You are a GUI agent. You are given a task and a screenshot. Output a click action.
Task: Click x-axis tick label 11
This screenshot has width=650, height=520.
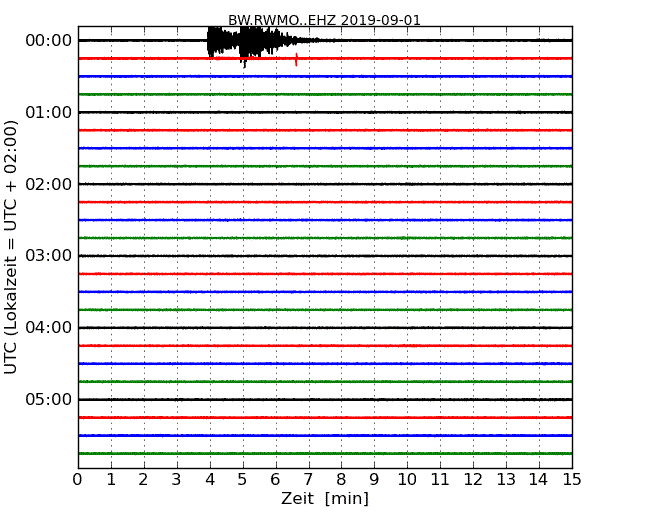click(440, 480)
